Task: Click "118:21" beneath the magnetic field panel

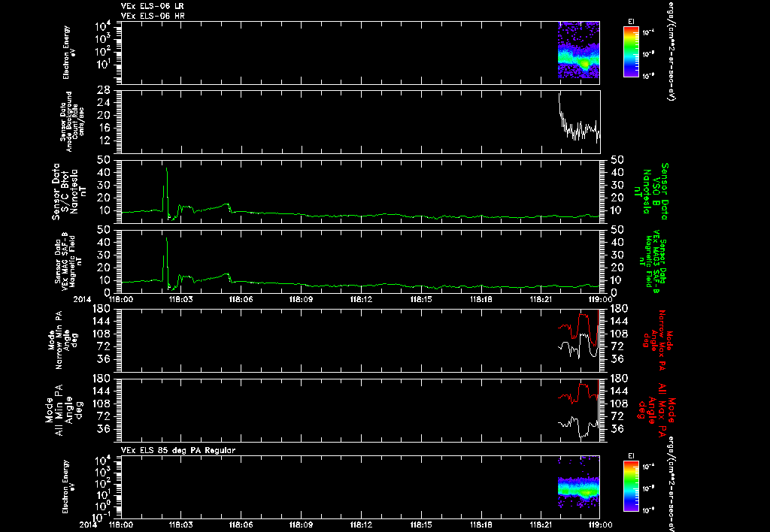Action: point(541,299)
